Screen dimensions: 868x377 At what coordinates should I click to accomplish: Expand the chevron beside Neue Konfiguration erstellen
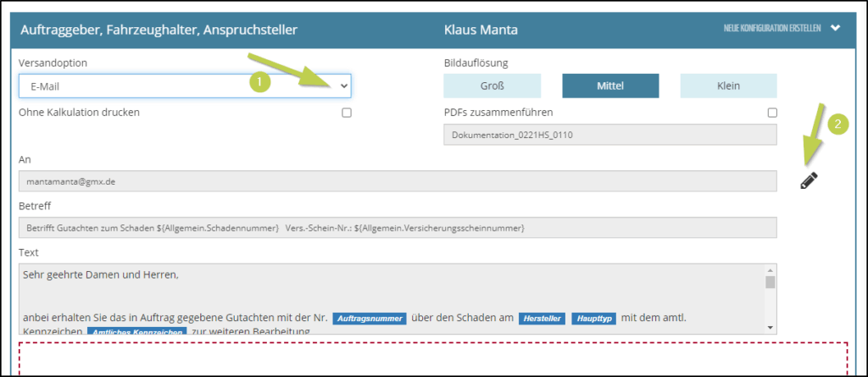pos(836,28)
